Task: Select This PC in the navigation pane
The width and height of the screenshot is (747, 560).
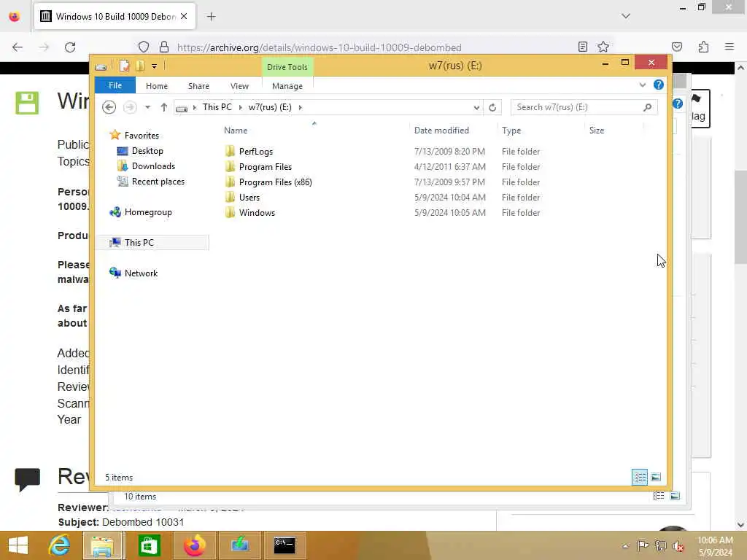Action: point(152,242)
